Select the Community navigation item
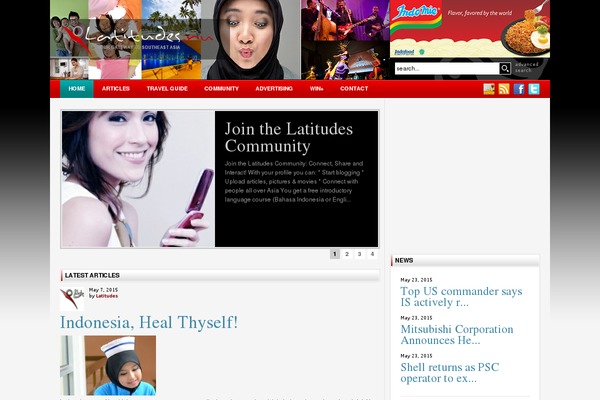Viewport: 600px width, 400px height. click(221, 89)
